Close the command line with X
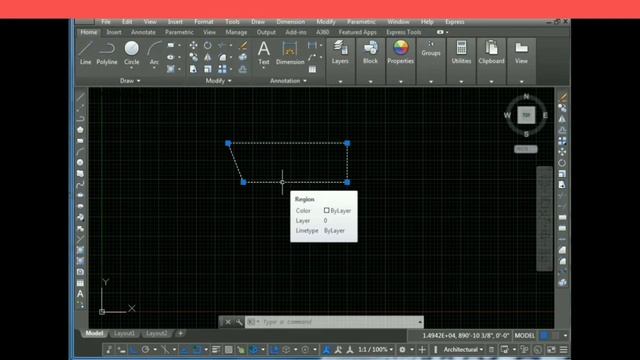Screen dimensions: 640x360 [x=228, y=322]
